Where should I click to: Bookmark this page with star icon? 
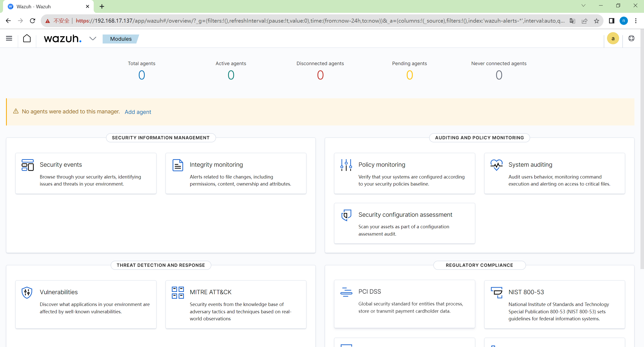coord(596,21)
